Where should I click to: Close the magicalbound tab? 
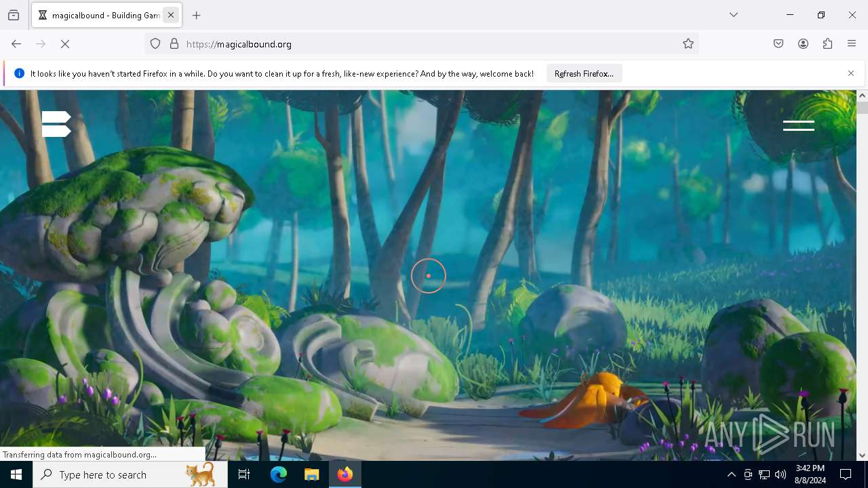[171, 15]
